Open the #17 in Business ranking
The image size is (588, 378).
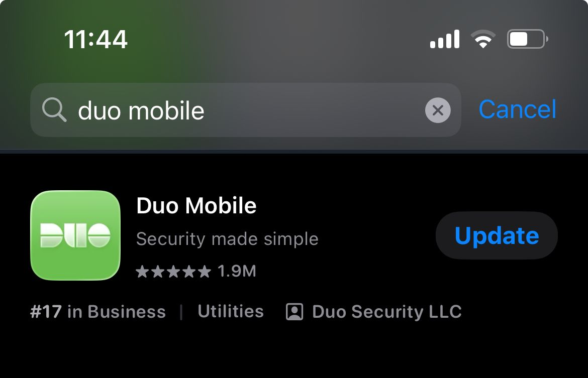pyautogui.click(x=98, y=312)
